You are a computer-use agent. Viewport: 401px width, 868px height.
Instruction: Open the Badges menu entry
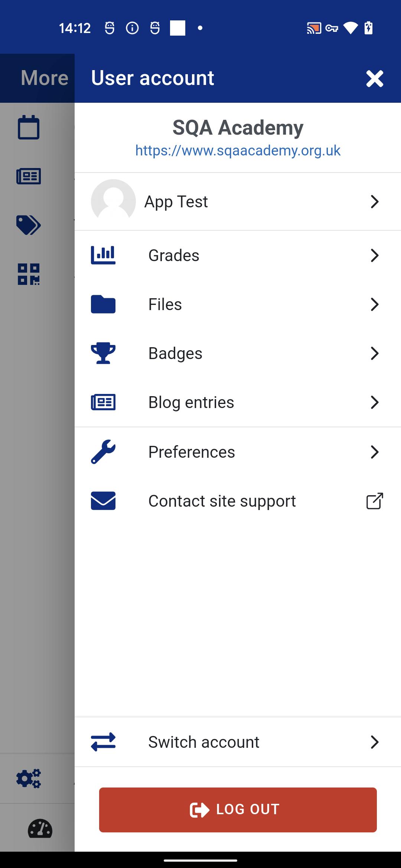point(238,353)
